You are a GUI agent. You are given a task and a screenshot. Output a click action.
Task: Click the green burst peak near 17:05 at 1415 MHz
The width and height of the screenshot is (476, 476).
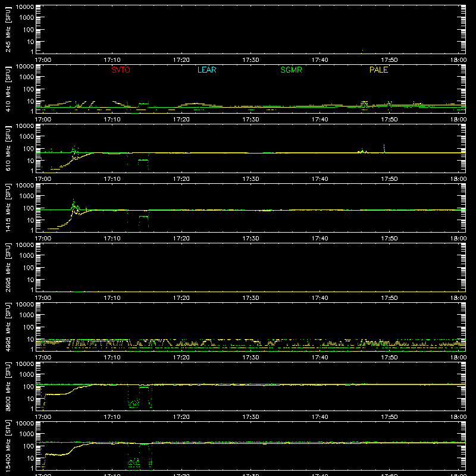73,204
